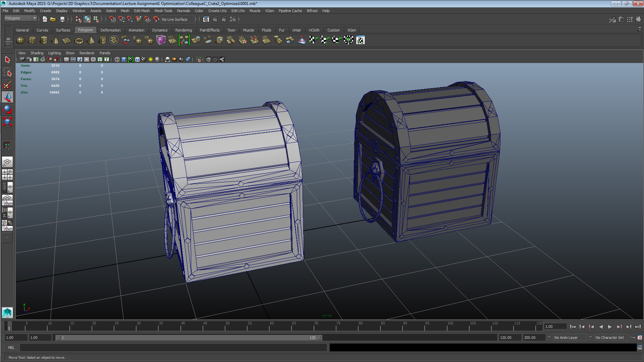The height and width of the screenshot is (362, 644).
Task: Select the Rotate tool in toolbox
Action: [x=7, y=109]
